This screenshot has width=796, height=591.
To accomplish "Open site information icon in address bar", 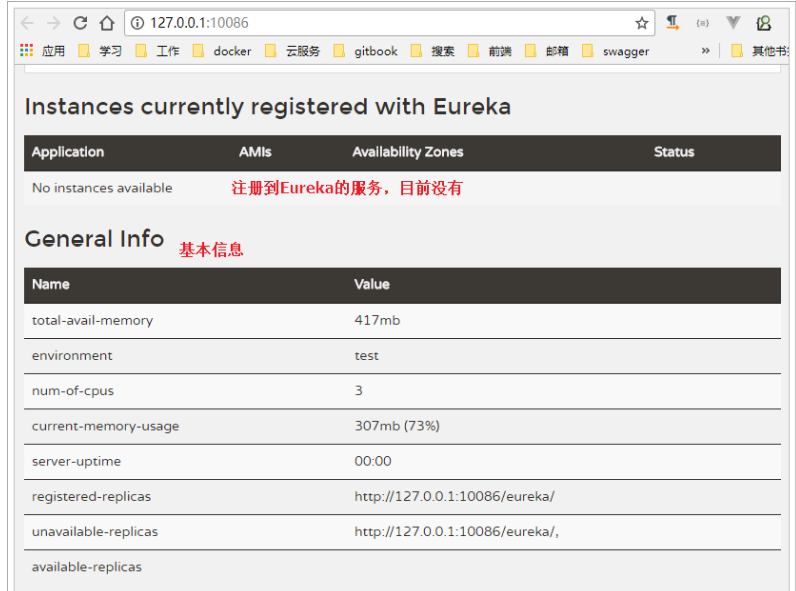I will pos(137,23).
